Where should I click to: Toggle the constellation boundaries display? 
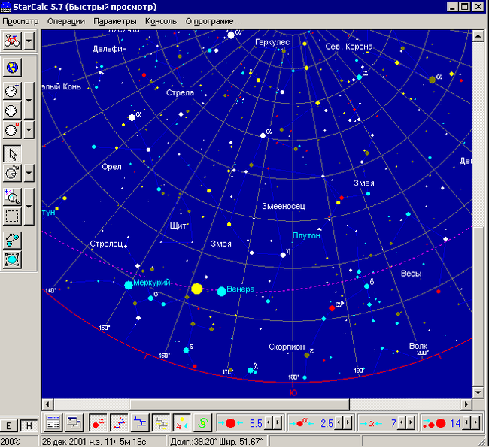coord(140,422)
